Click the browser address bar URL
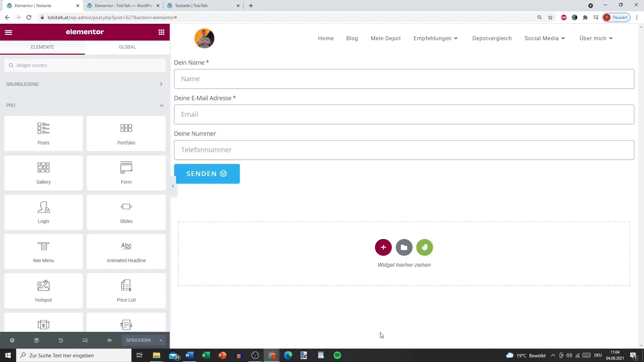This screenshot has width=644, height=362. [x=112, y=17]
